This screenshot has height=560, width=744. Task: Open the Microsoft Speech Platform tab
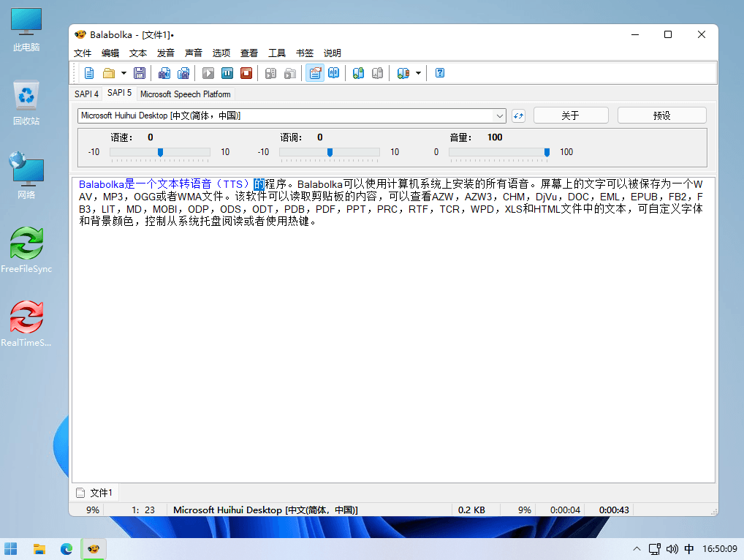pos(185,94)
